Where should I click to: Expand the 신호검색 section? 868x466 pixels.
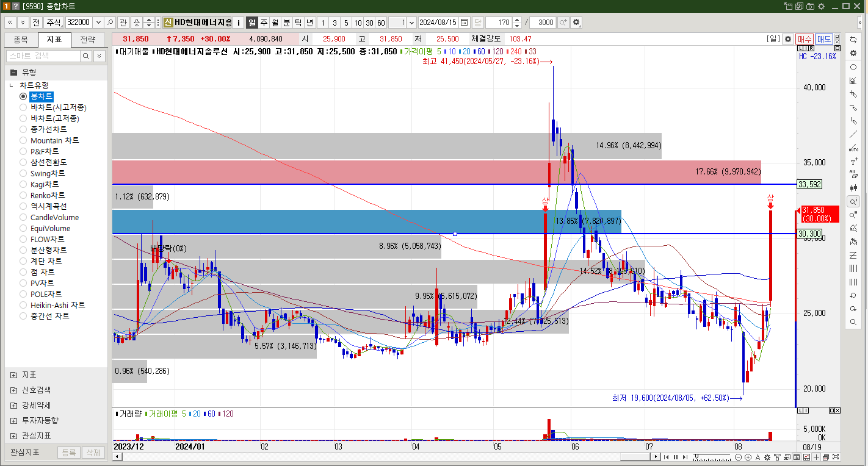tap(14, 390)
